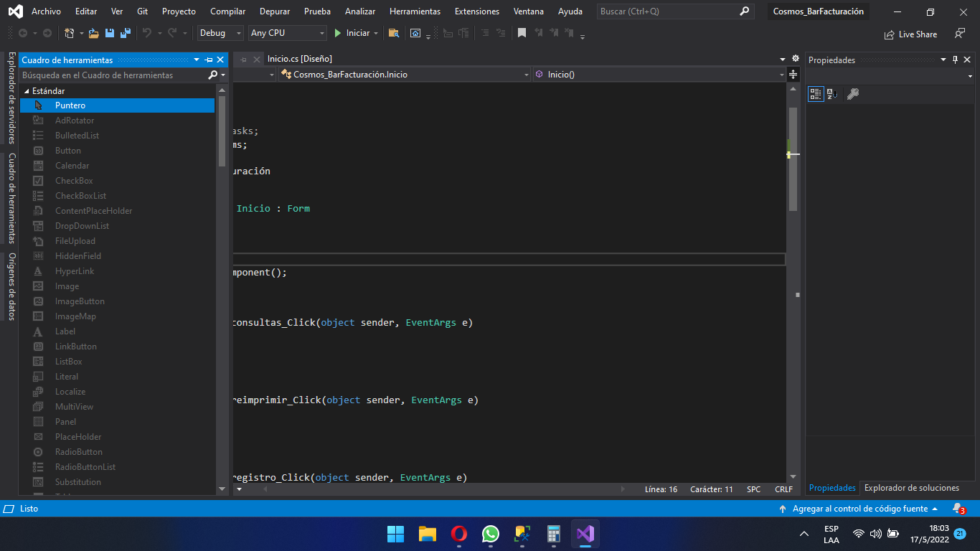Click the Open File folder icon
Image resolution: width=980 pixels, height=551 pixels.
[x=94, y=33]
